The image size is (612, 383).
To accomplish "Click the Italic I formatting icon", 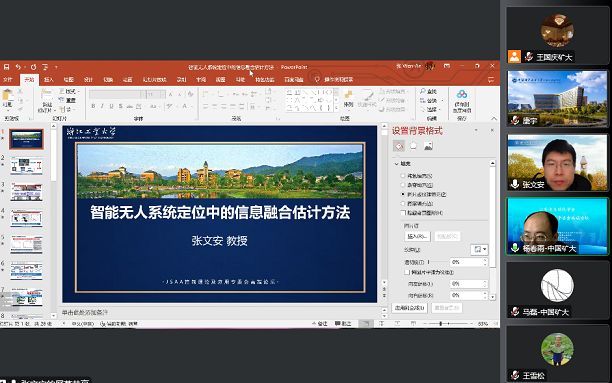I will 102,106.
